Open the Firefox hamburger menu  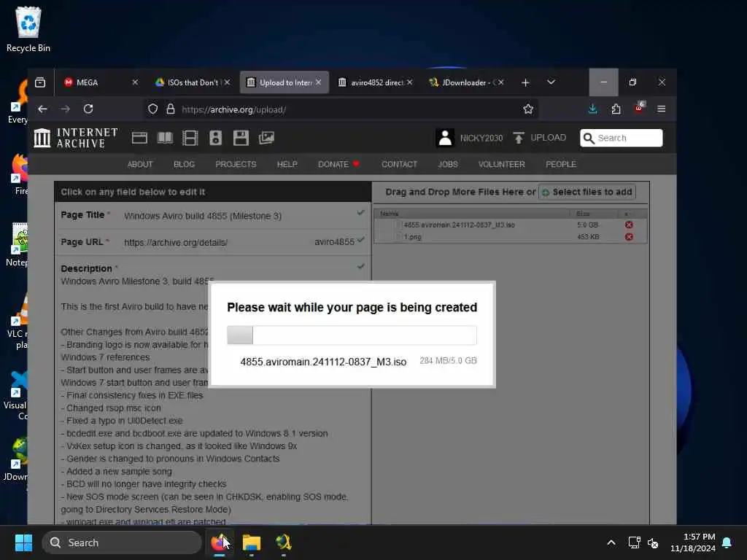pyautogui.click(x=661, y=109)
